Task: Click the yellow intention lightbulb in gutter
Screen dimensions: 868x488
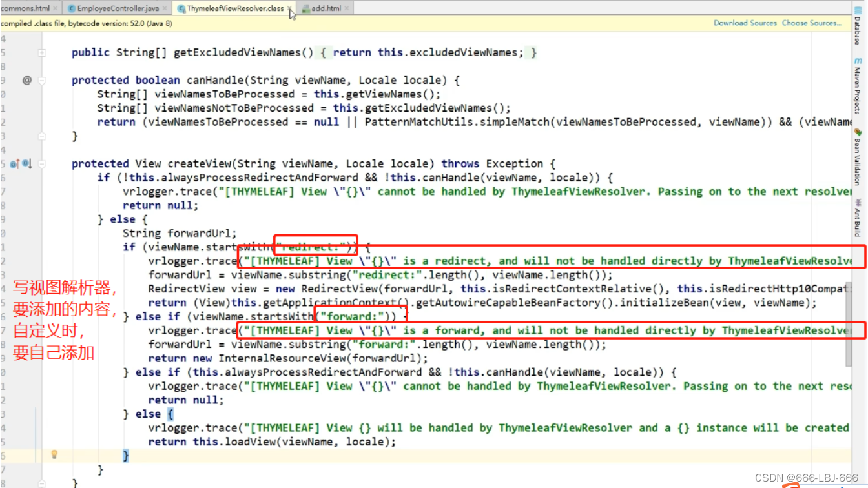Action: coord(54,454)
